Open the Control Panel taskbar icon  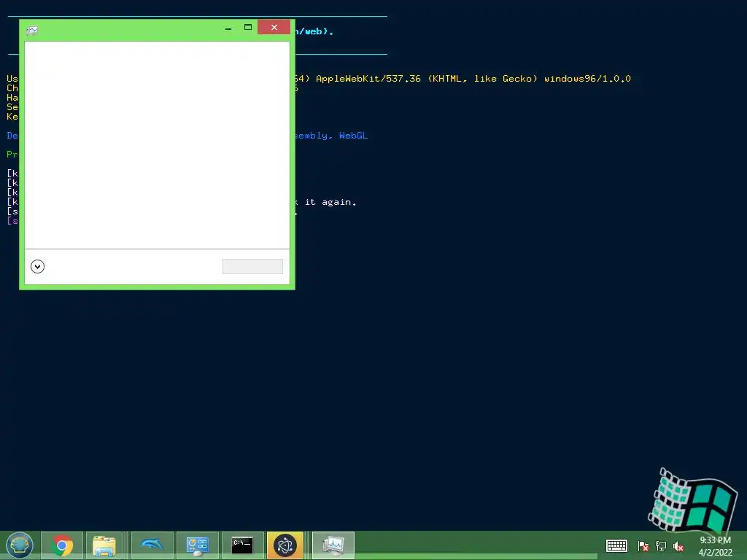point(197,545)
